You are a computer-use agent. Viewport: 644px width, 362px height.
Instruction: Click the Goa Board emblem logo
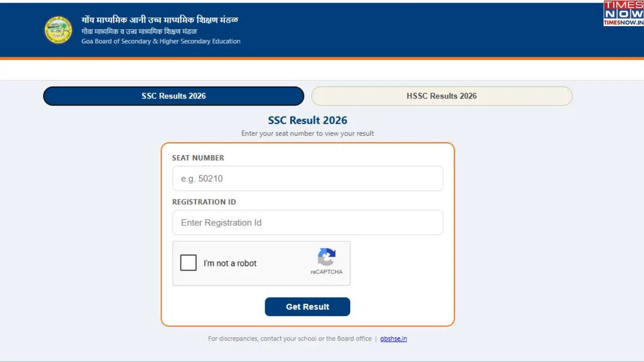(x=57, y=29)
